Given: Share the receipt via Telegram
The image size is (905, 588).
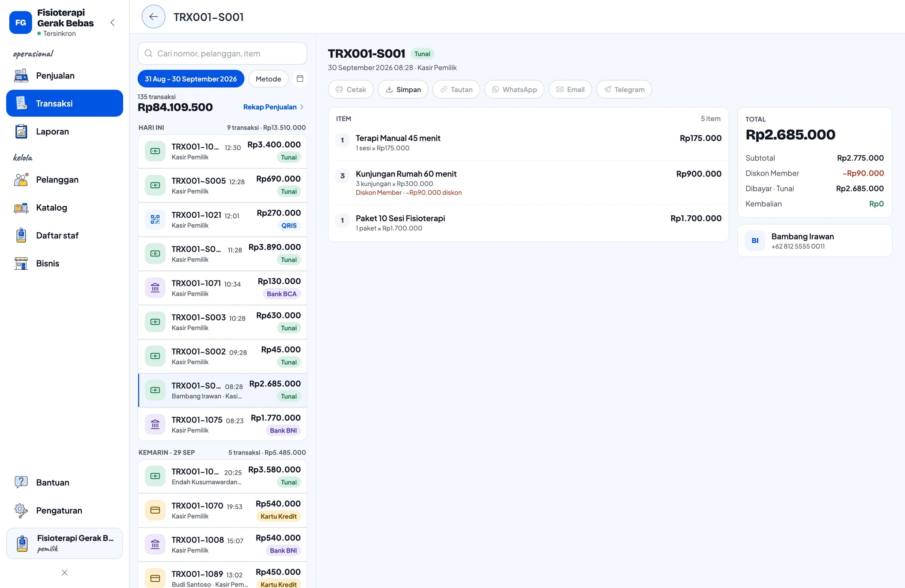Looking at the screenshot, I should click(x=624, y=89).
